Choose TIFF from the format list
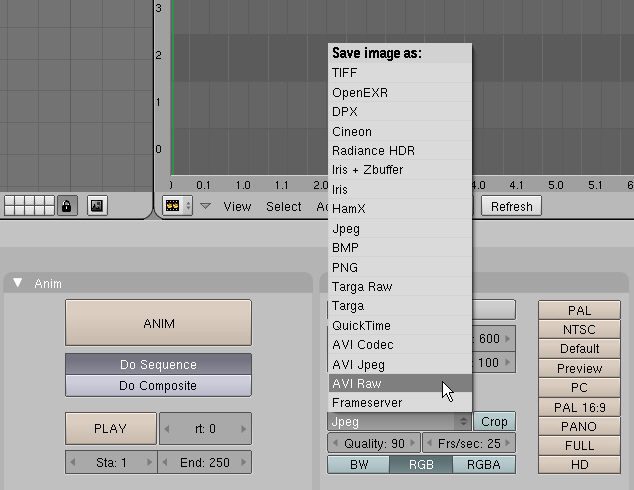Image resolution: width=634 pixels, height=490 pixels. [x=400, y=73]
